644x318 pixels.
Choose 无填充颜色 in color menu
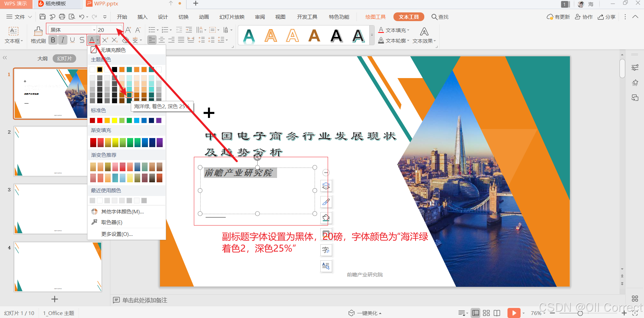pos(126,50)
